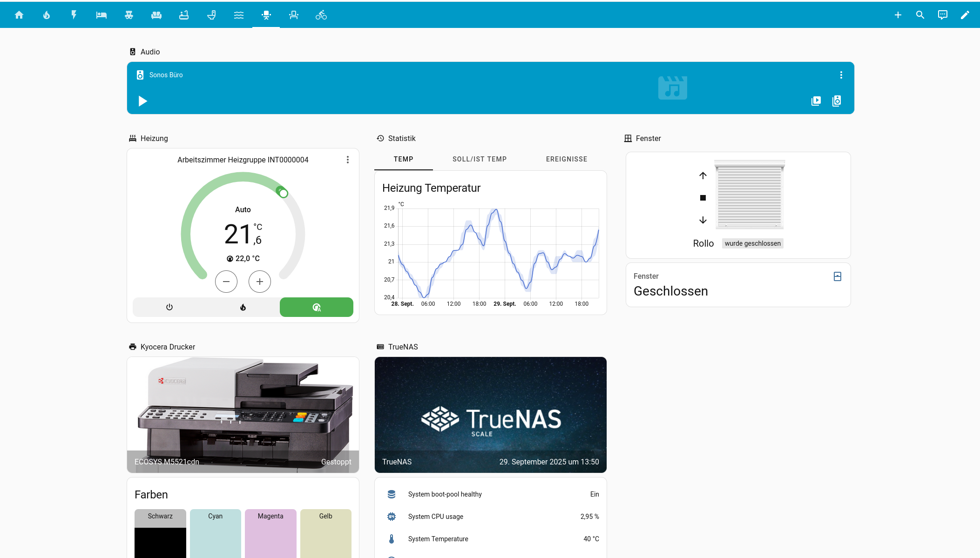Switch thermostat to heat flame mode

click(x=243, y=307)
